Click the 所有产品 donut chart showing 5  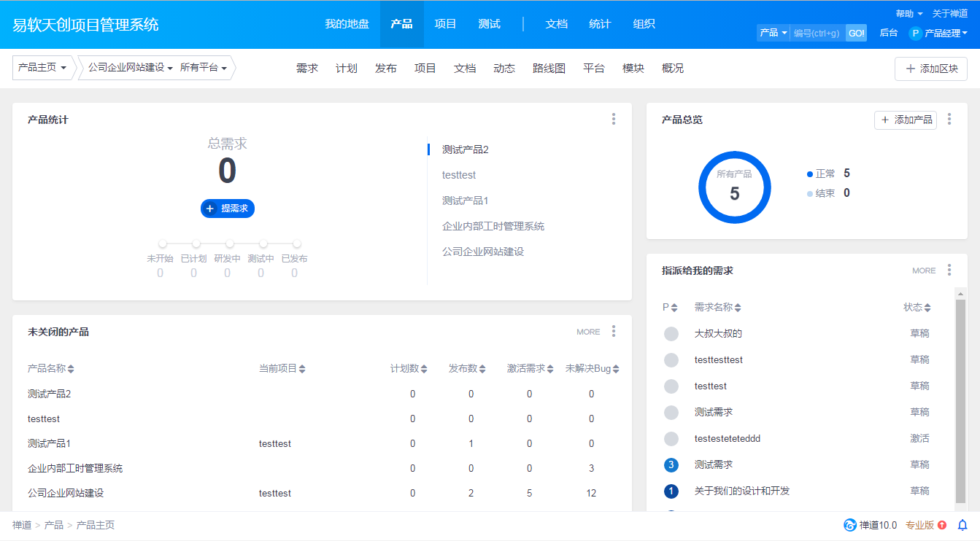coord(735,187)
